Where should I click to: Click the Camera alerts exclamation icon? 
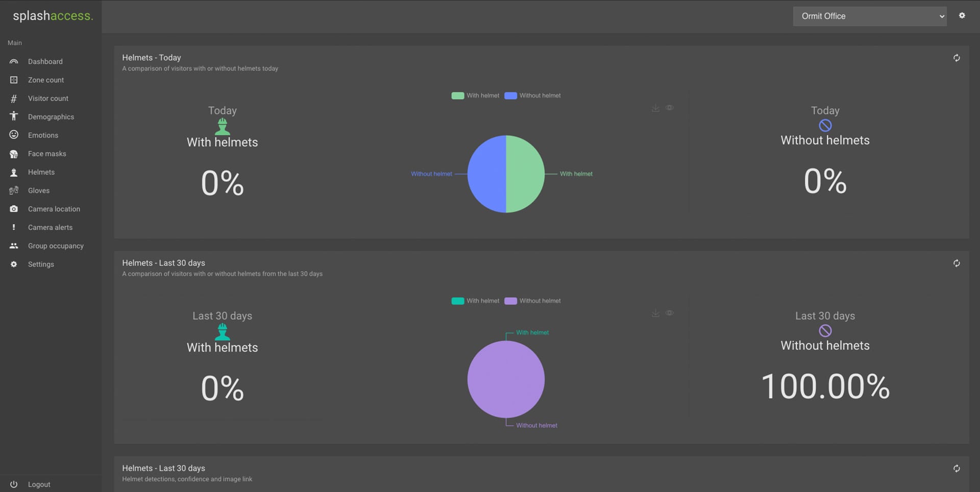(x=14, y=227)
